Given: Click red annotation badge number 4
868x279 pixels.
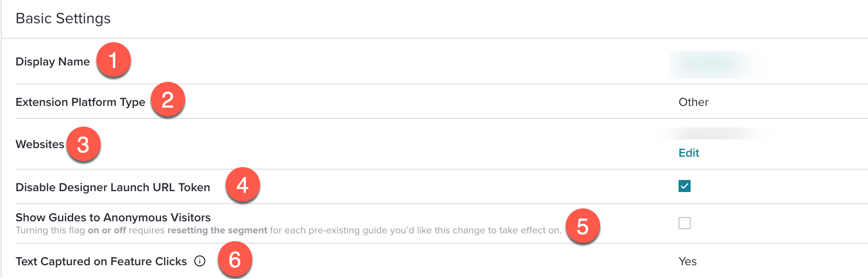Looking at the screenshot, I should [242, 185].
